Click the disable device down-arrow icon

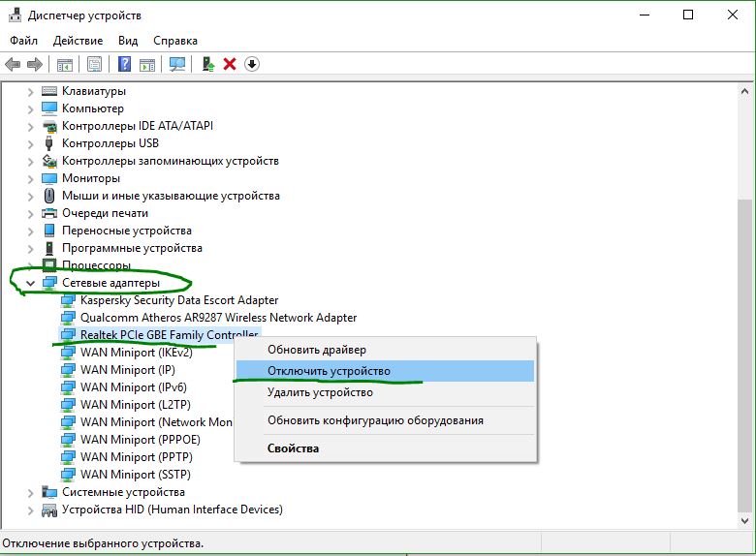coord(252,64)
